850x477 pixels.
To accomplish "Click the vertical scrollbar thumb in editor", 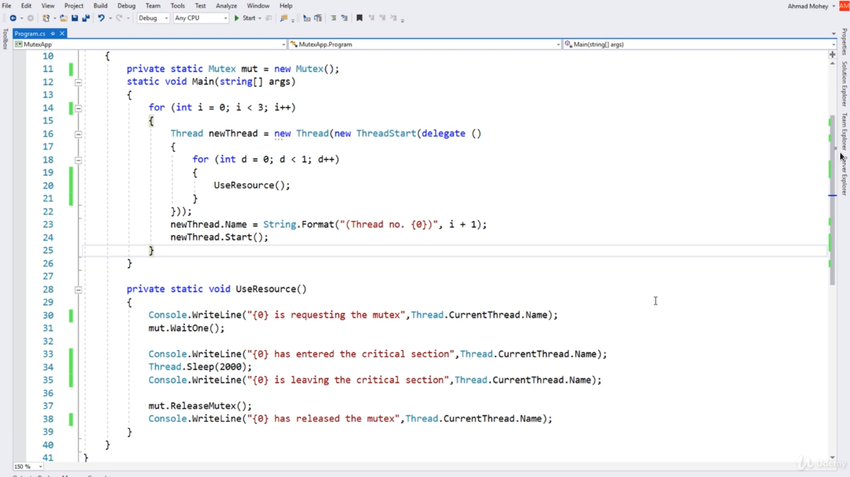I will click(833, 201).
